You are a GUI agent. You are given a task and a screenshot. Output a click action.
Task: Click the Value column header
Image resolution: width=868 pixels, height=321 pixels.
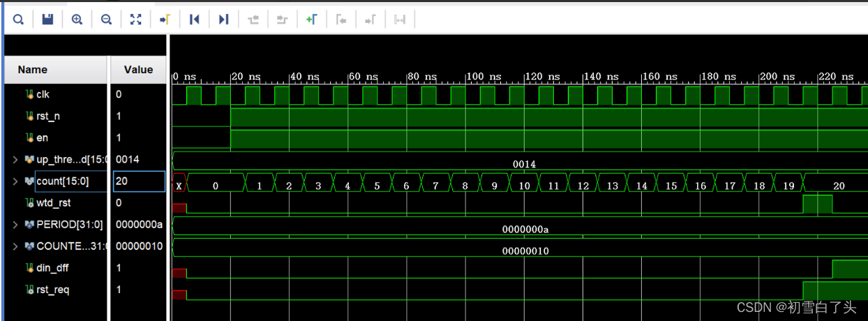[138, 70]
